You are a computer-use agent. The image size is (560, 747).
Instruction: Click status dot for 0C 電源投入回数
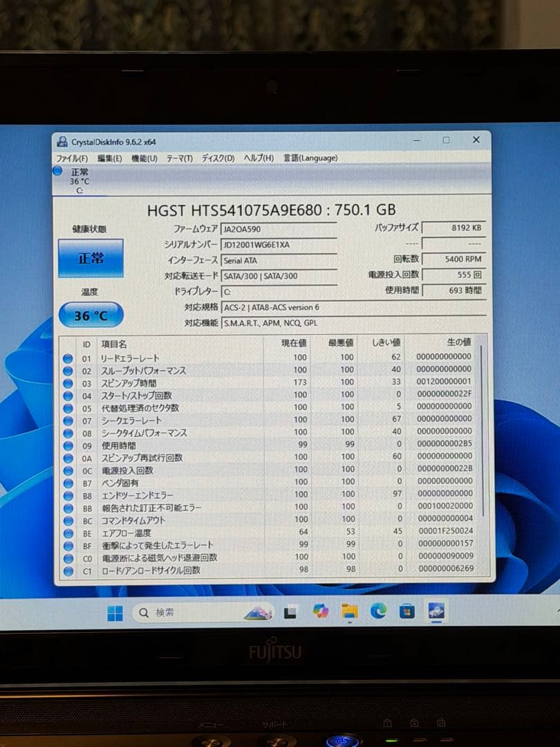68,471
